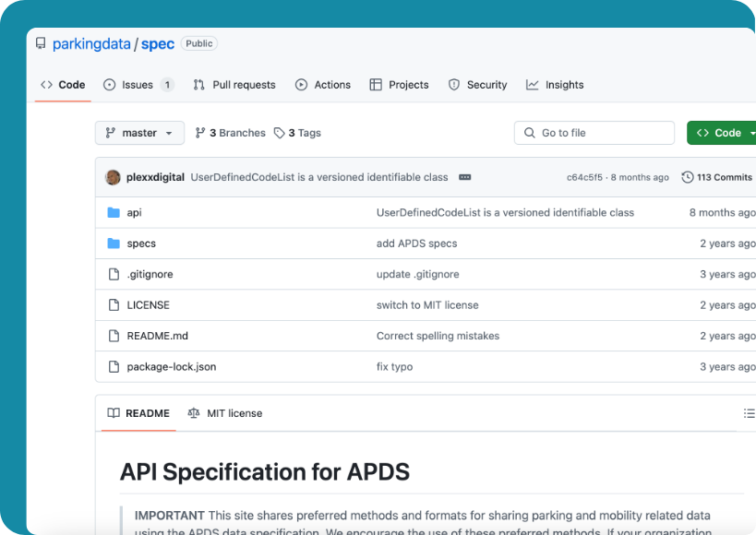Open the 'Correct spelling mistakes' commit
This screenshot has height=535, width=756.
(x=438, y=336)
